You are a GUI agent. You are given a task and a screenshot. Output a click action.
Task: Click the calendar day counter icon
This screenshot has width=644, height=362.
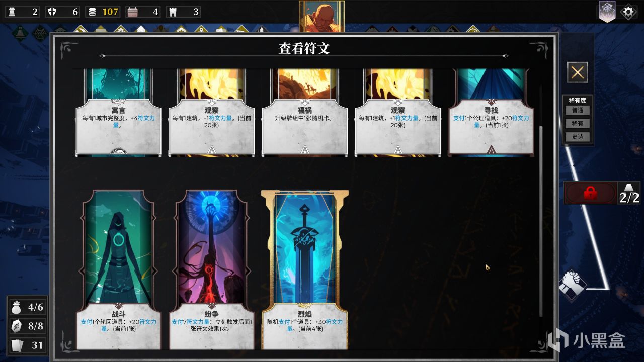click(132, 12)
